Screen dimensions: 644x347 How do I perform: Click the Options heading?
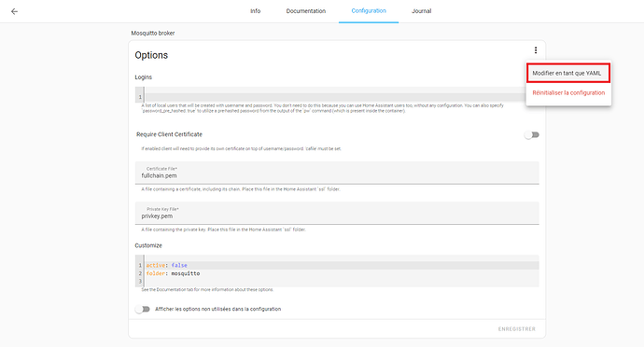[x=151, y=55]
